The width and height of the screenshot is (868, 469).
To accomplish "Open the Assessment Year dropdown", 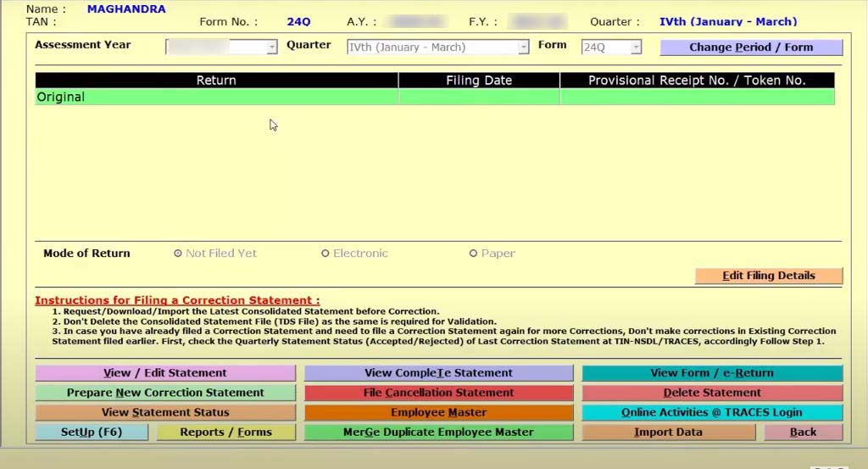I will (271, 47).
